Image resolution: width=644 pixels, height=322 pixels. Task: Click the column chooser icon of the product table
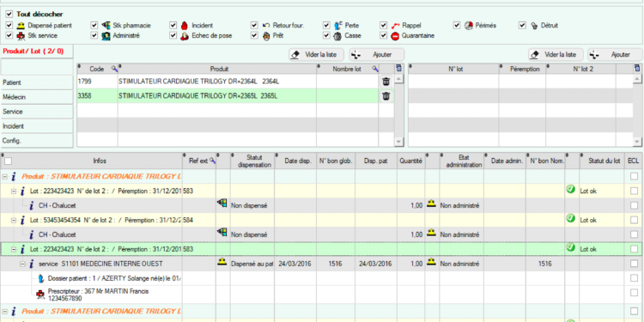click(x=398, y=68)
